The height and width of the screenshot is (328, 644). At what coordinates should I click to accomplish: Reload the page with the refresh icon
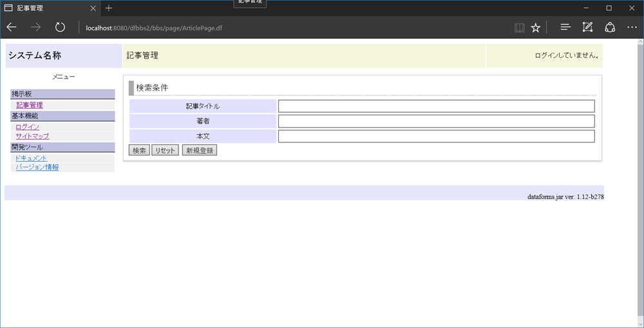[x=60, y=28]
